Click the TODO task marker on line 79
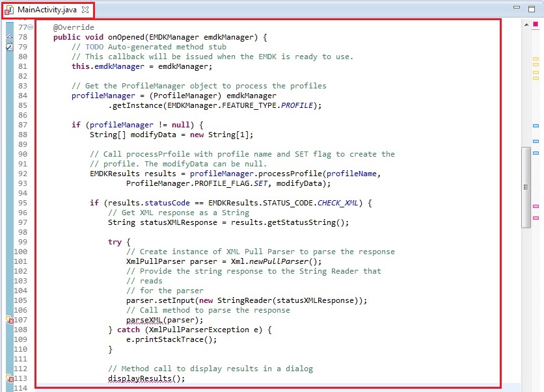 coord(9,47)
